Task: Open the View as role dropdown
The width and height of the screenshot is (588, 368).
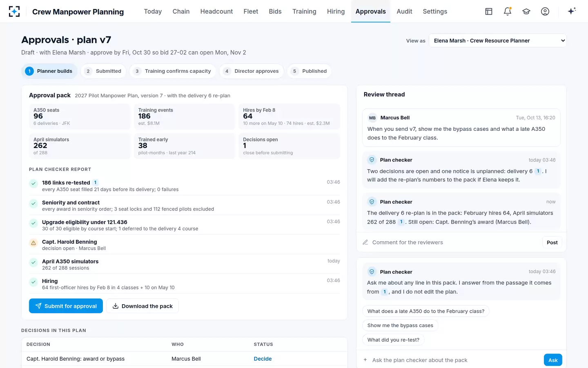Action: pyautogui.click(x=497, y=40)
